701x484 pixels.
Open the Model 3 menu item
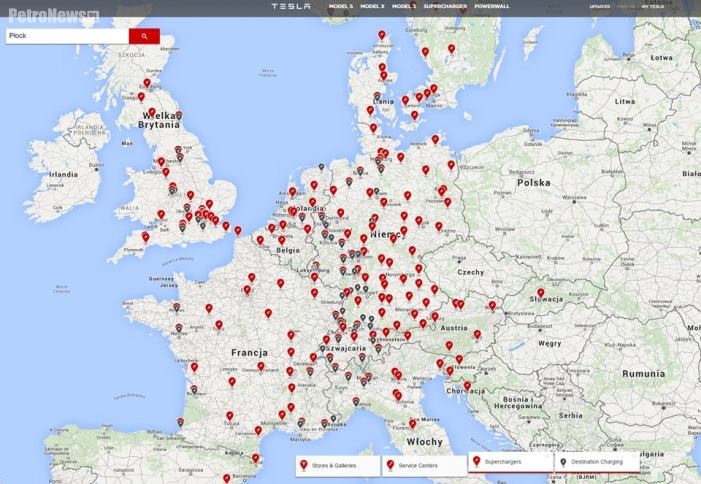(404, 6)
